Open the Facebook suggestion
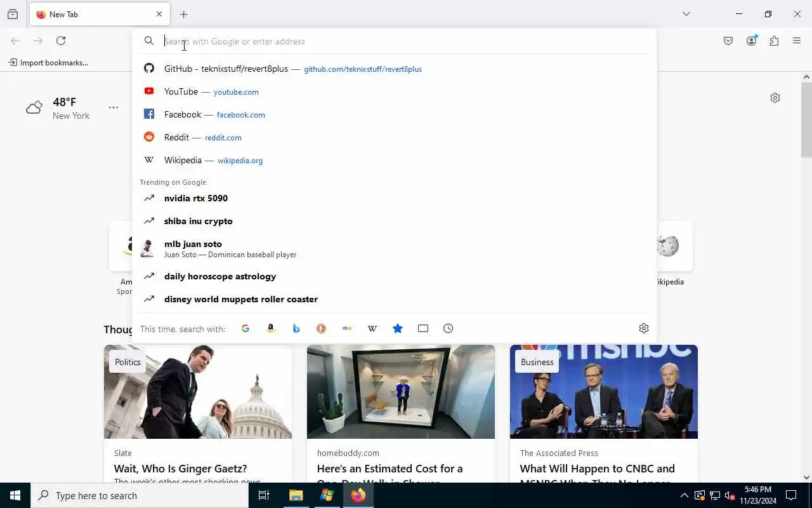Screen dimensions: 812x508 tap(395, 114)
